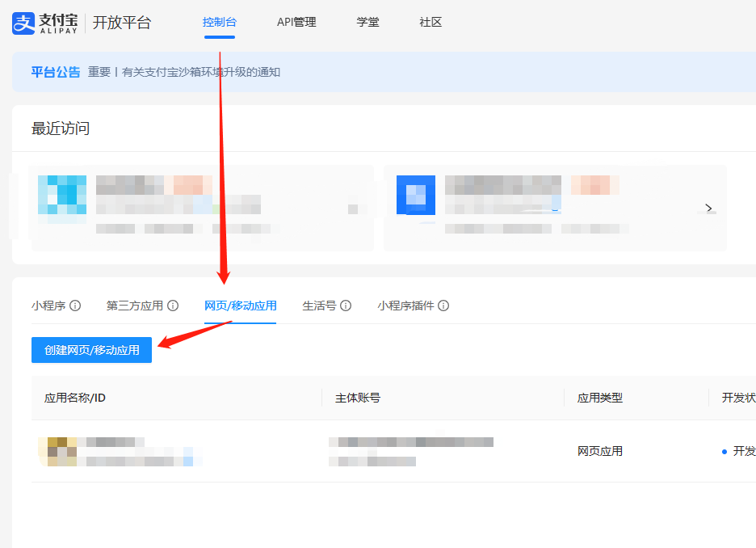This screenshot has width=756, height=548.
Task: Switch to the 生活号 tab
Action: coord(319,306)
